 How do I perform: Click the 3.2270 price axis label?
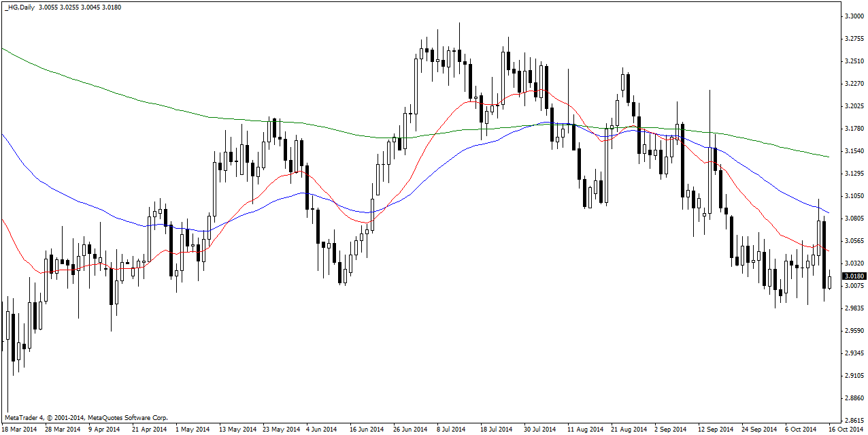point(854,84)
